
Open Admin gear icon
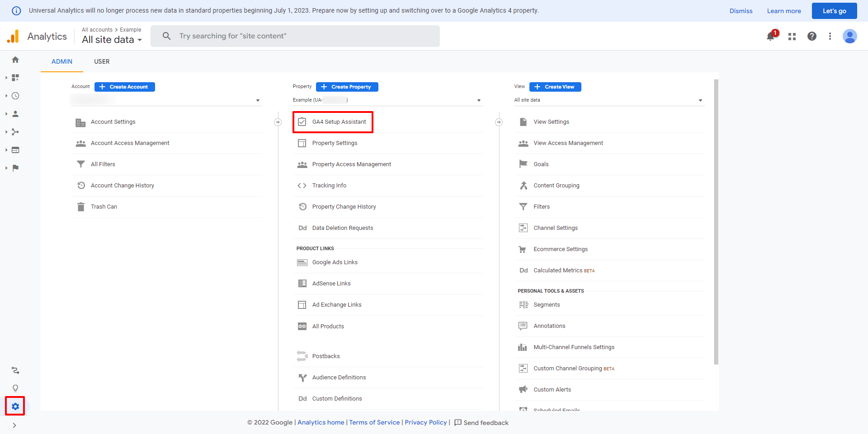[x=15, y=406]
